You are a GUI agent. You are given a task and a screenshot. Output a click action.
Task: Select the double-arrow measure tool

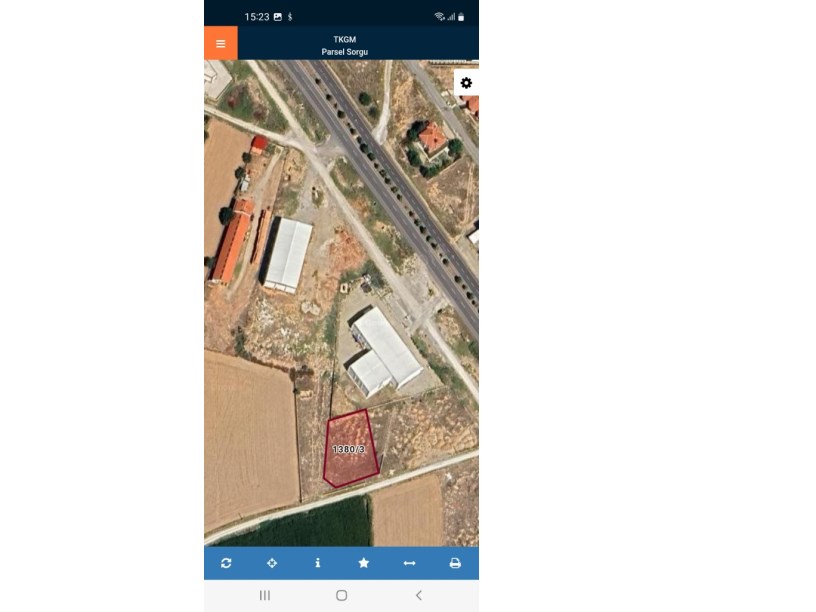[410, 563]
